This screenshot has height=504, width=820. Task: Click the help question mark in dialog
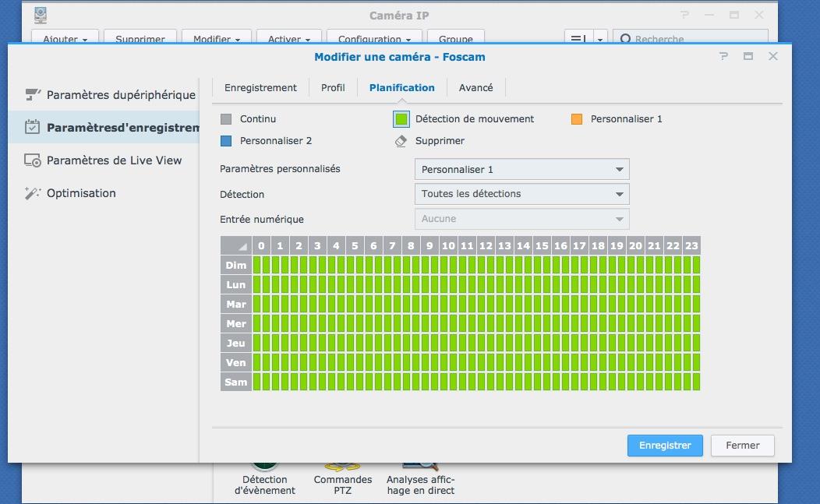coord(724,56)
